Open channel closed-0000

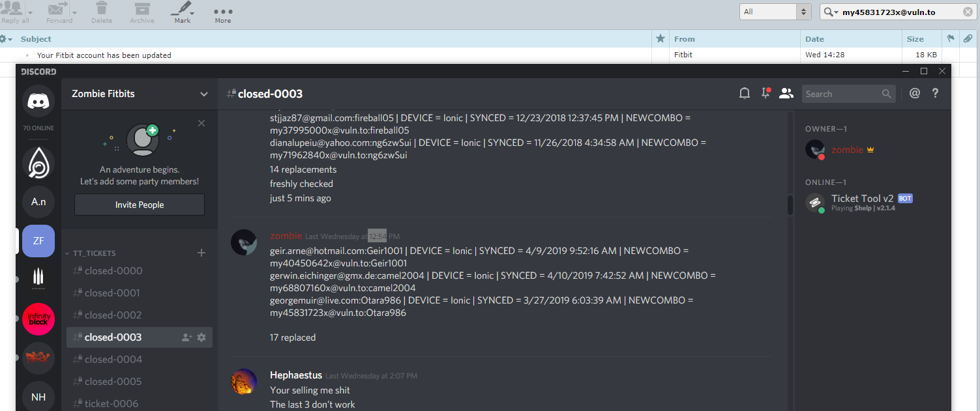tap(139, 271)
